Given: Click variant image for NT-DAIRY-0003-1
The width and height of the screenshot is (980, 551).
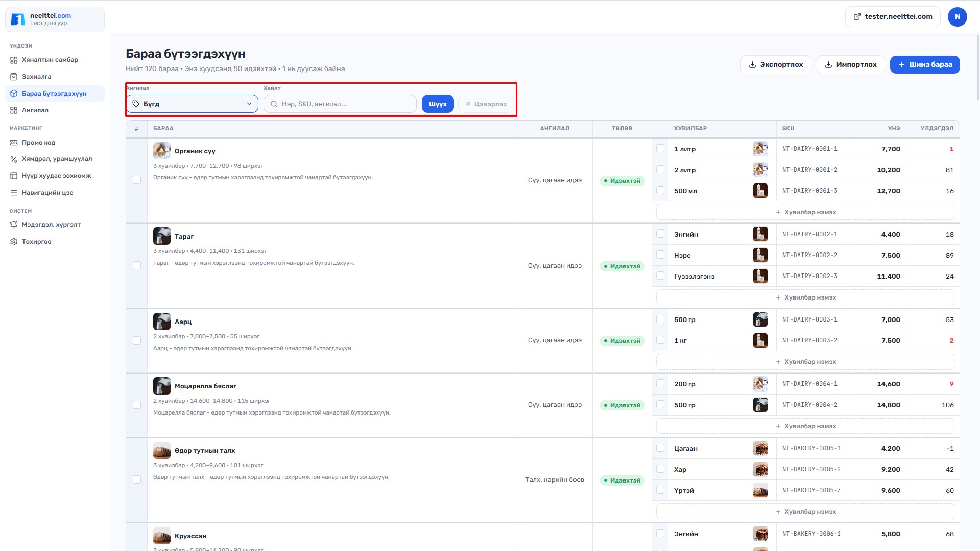Looking at the screenshot, I should click(x=760, y=319).
